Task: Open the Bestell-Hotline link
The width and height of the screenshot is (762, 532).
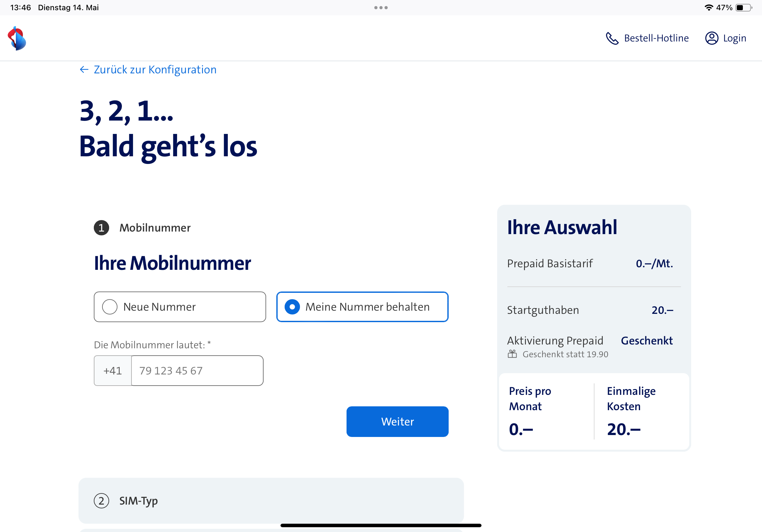Action: (656, 38)
